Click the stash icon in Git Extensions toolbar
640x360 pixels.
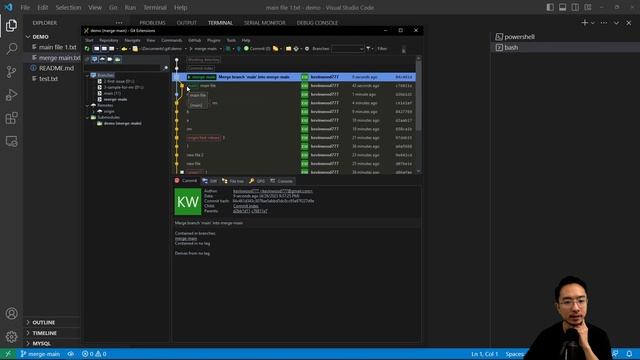coord(276,49)
